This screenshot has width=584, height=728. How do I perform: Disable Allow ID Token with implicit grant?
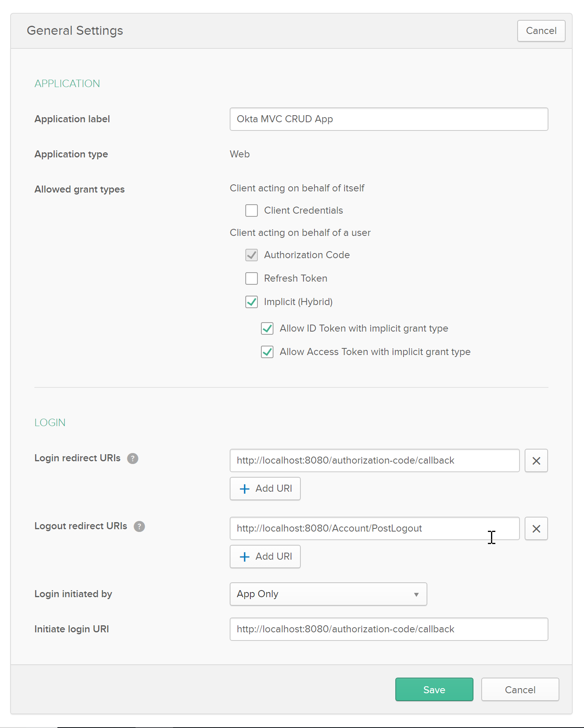tap(267, 328)
